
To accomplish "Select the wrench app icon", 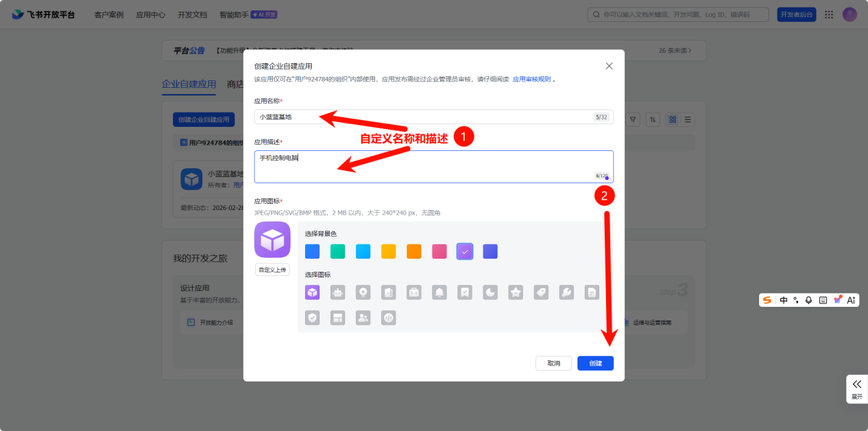I will [x=566, y=292].
